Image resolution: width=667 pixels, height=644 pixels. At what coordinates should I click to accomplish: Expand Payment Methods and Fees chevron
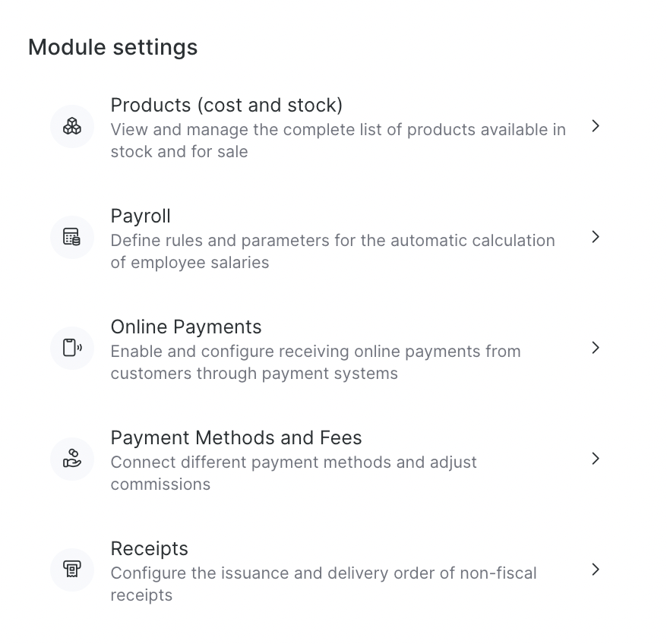pos(596,459)
